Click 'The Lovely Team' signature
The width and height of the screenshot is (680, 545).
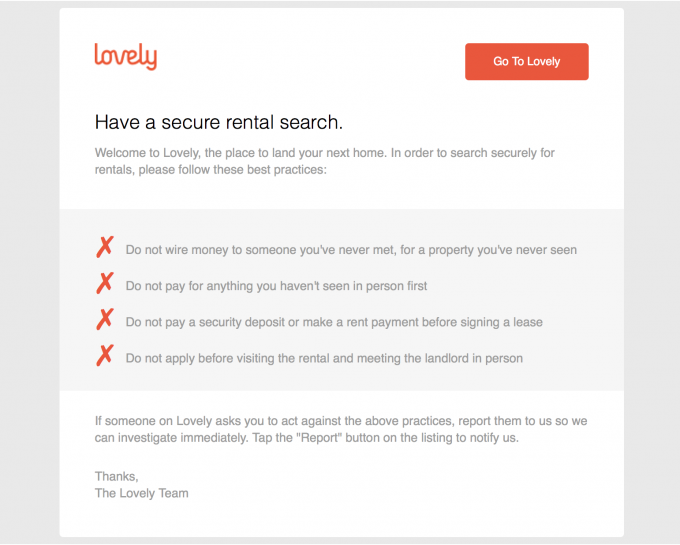click(x=141, y=493)
